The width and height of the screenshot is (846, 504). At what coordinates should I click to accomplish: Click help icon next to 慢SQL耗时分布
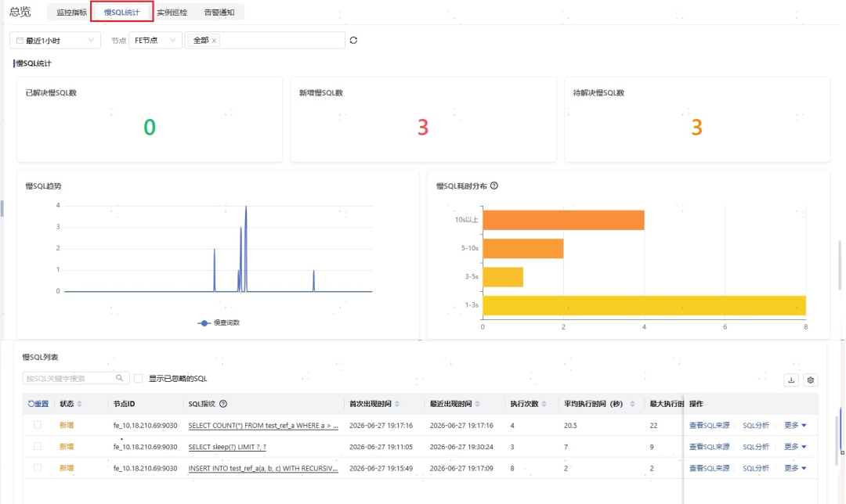point(494,185)
